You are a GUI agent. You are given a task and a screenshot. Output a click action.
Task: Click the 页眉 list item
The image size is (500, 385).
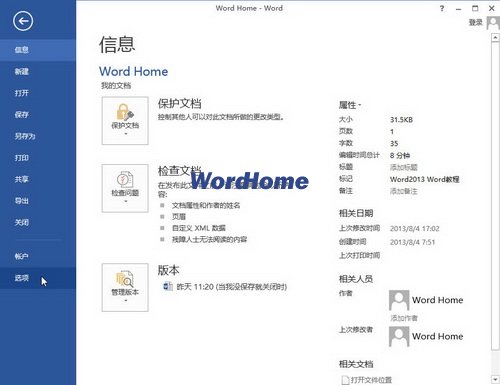click(179, 217)
